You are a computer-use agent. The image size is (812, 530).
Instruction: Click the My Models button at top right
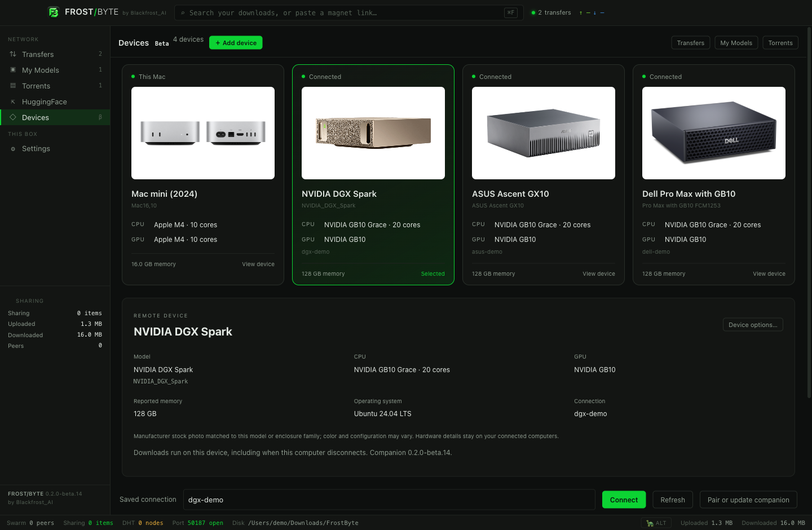[x=736, y=43]
